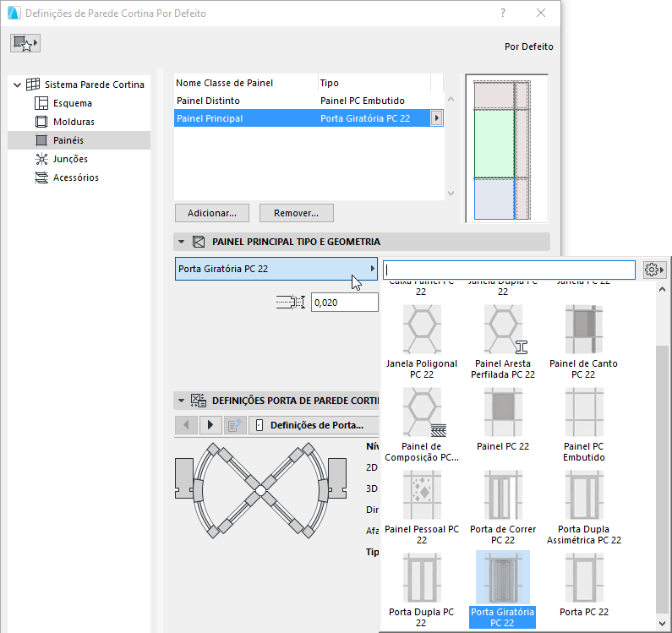Click the Adicionar... button
The width and height of the screenshot is (672, 633).
click(x=212, y=213)
